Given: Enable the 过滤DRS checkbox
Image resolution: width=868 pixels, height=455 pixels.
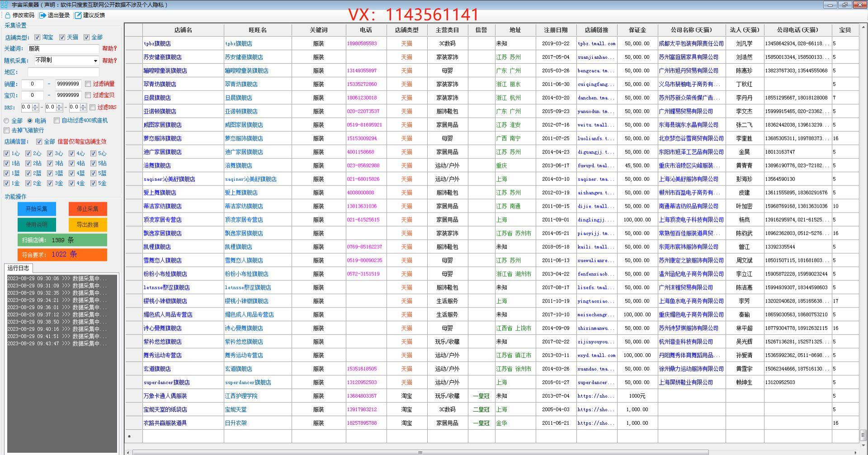Looking at the screenshot, I should [x=93, y=108].
